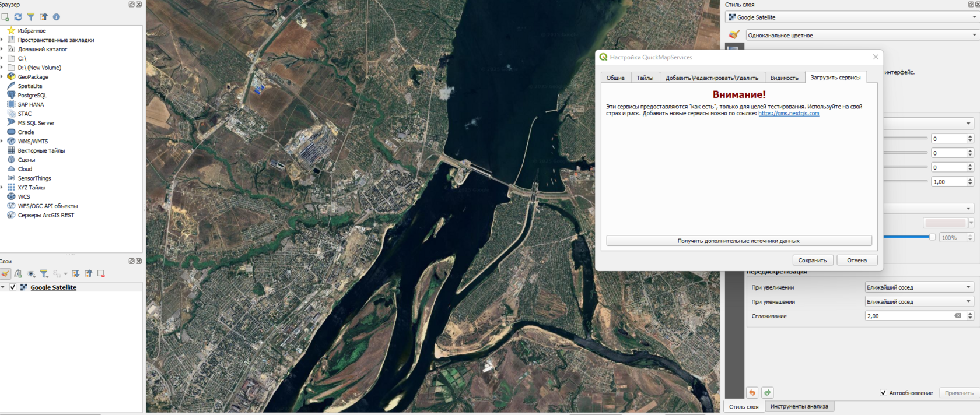The width and height of the screenshot is (980, 415).
Task: Click the 100% opacity stepper
Action: pos(971,238)
